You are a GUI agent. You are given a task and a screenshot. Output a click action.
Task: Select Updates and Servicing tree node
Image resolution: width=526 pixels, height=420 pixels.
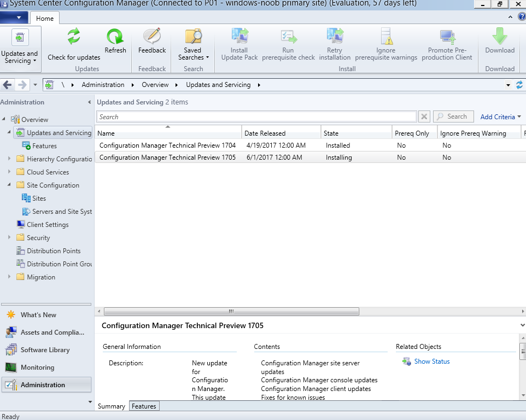tap(53, 133)
